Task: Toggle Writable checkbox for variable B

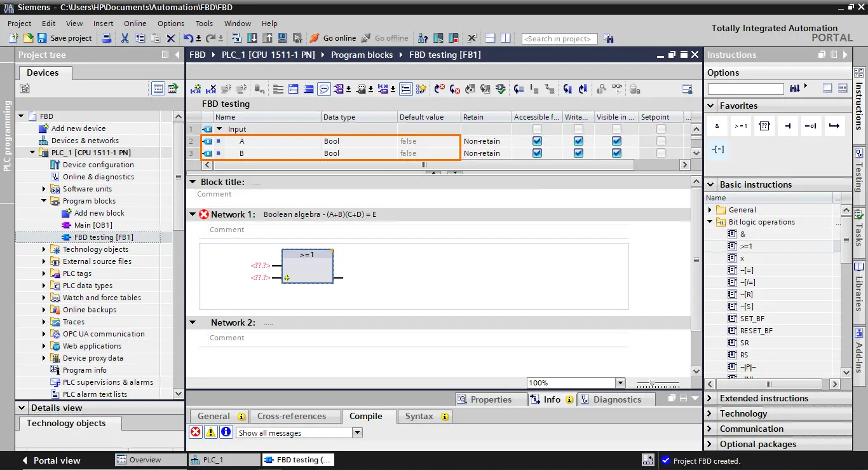Action: [578, 153]
